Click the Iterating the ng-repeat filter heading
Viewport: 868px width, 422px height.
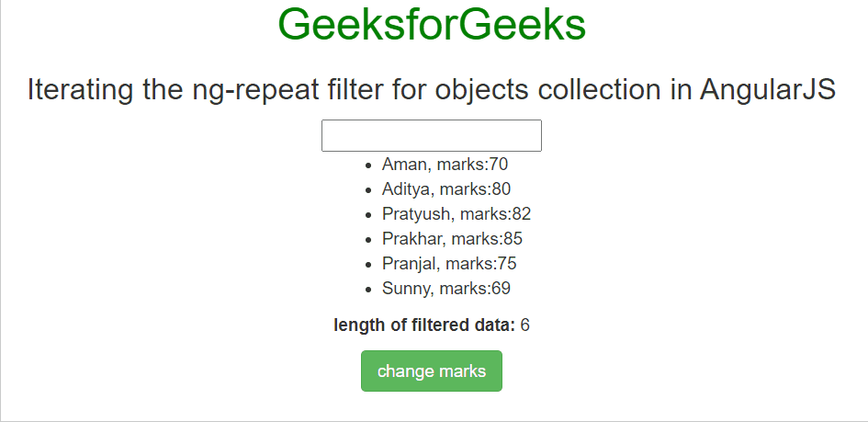tap(431, 90)
